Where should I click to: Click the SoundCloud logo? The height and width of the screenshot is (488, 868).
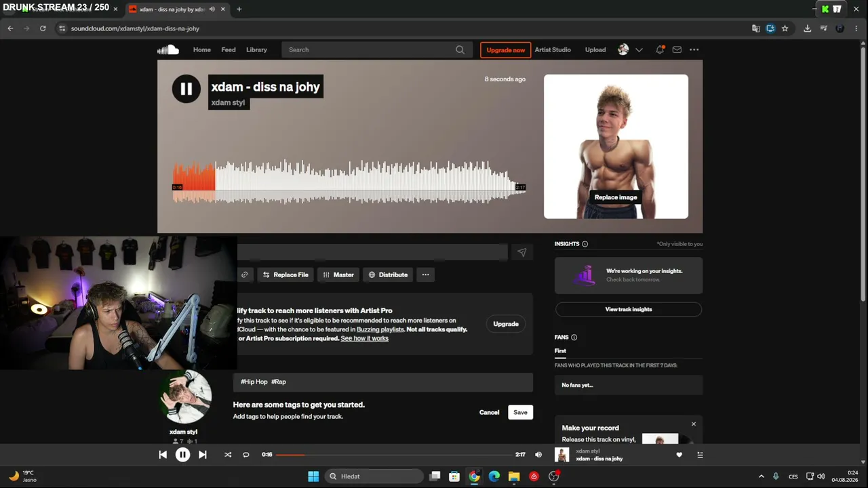(x=167, y=49)
